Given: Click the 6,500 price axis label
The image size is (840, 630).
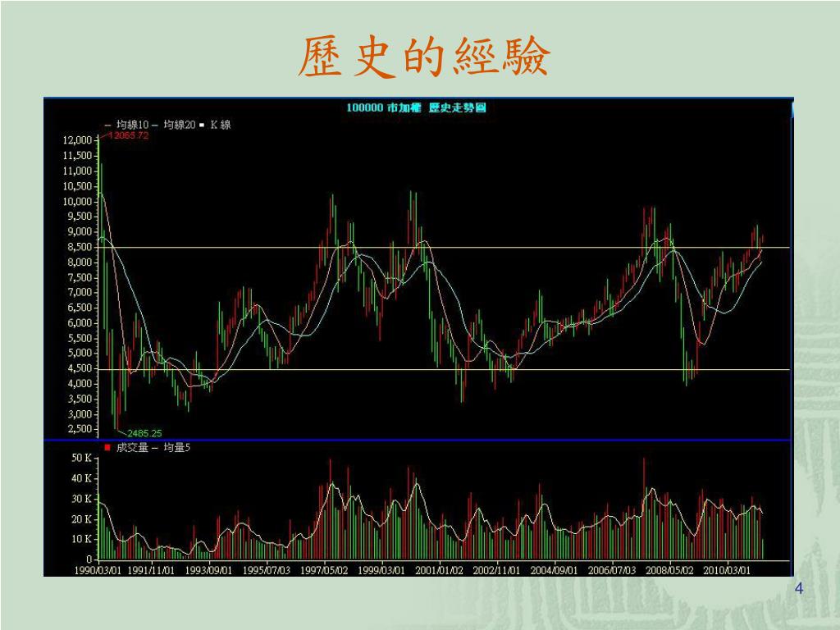Looking at the screenshot, I should 80,308.
